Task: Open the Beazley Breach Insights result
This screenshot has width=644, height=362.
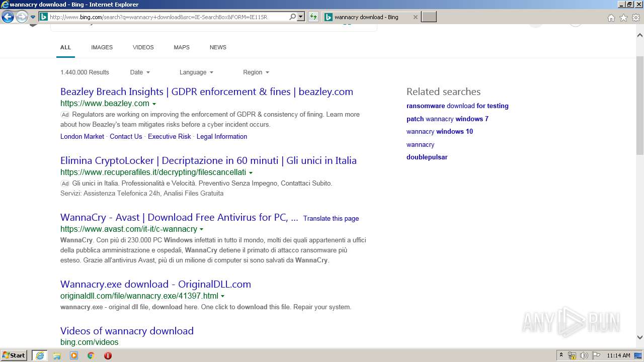Action: [207, 92]
